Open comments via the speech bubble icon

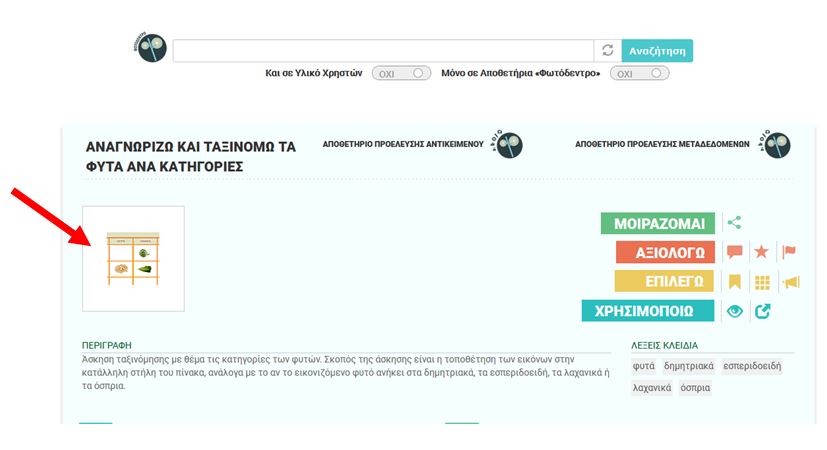coord(735,253)
